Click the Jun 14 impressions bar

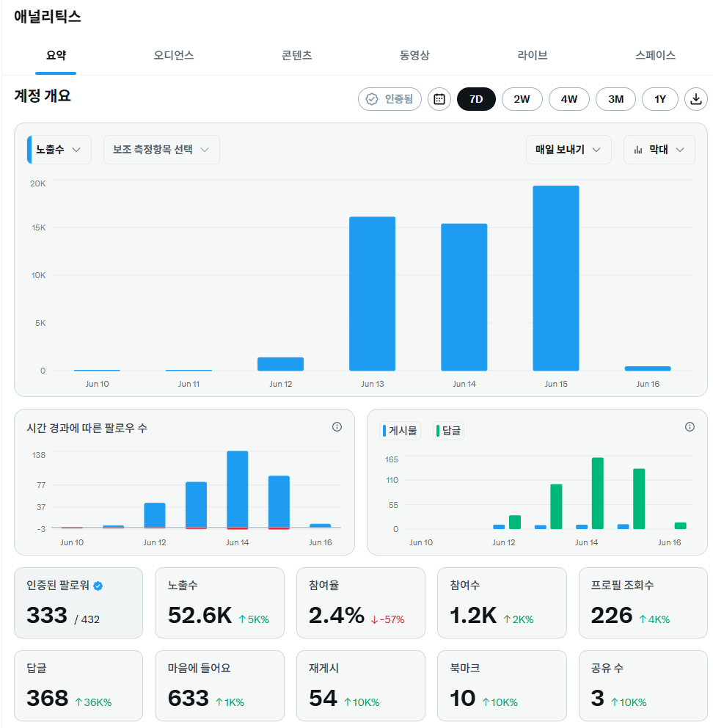point(464,297)
